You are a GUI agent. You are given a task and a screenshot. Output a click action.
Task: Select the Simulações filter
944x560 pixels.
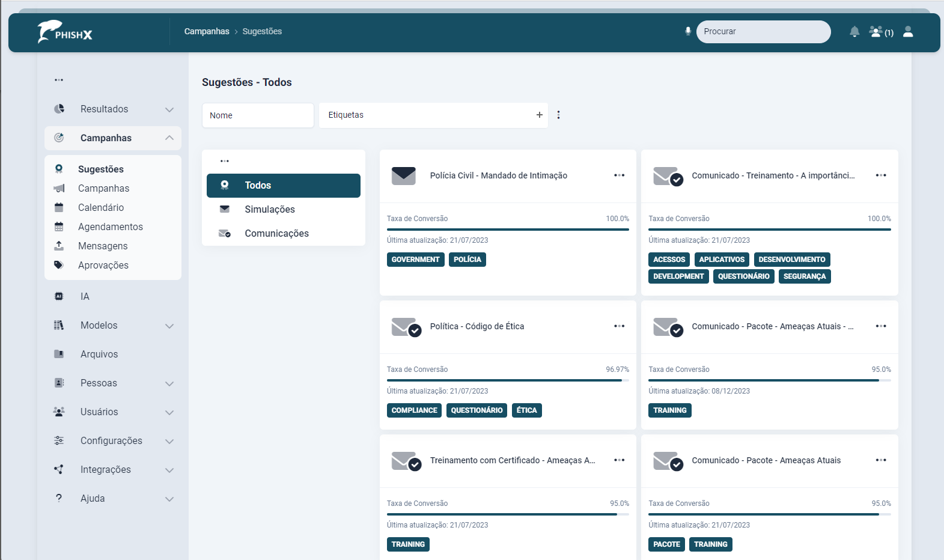pos(284,210)
